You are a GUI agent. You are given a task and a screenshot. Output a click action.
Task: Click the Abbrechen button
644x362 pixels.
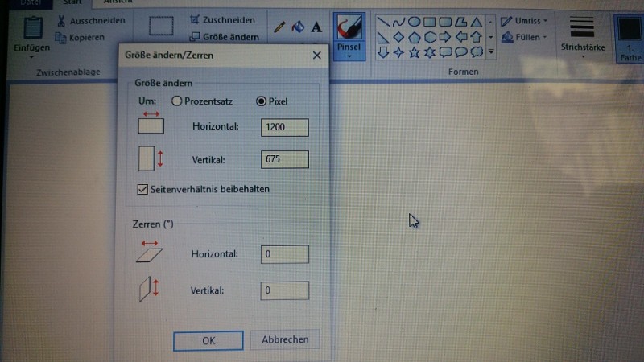[285, 339]
